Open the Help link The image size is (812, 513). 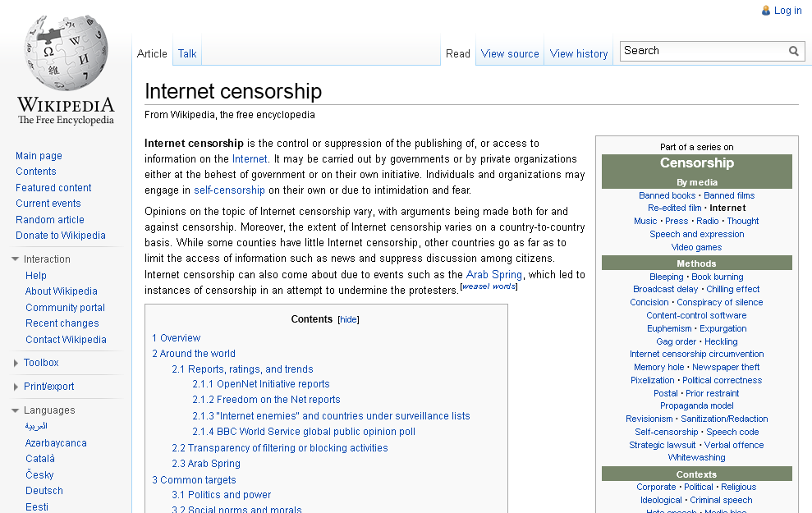[x=36, y=276]
